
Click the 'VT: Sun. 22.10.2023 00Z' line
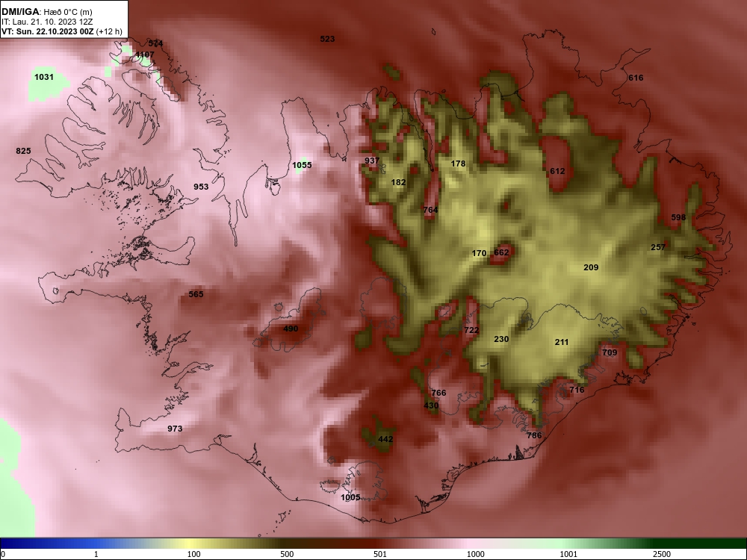(x=48, y=32)
